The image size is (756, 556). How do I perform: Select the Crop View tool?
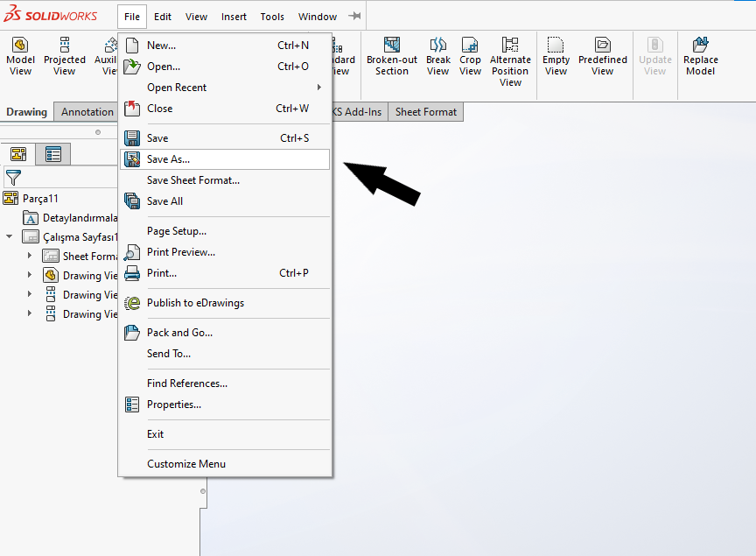(x=470, y=46)
